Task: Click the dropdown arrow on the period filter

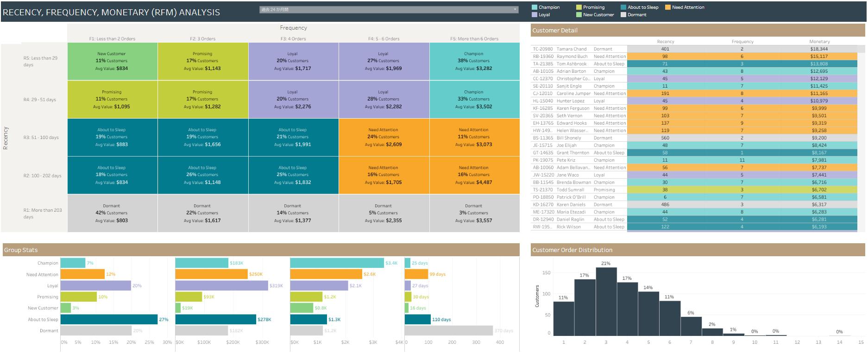Action: pyautogui.click(x=515, y=9)
